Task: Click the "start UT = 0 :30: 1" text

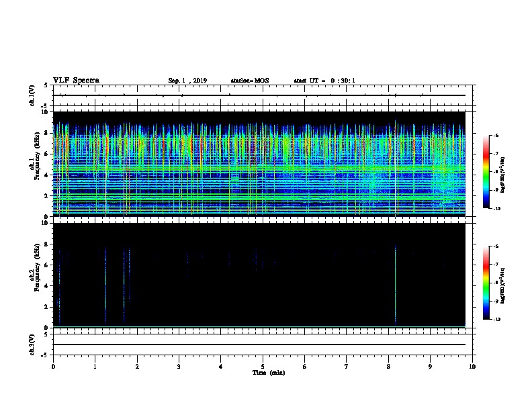Action: (324, 81)
